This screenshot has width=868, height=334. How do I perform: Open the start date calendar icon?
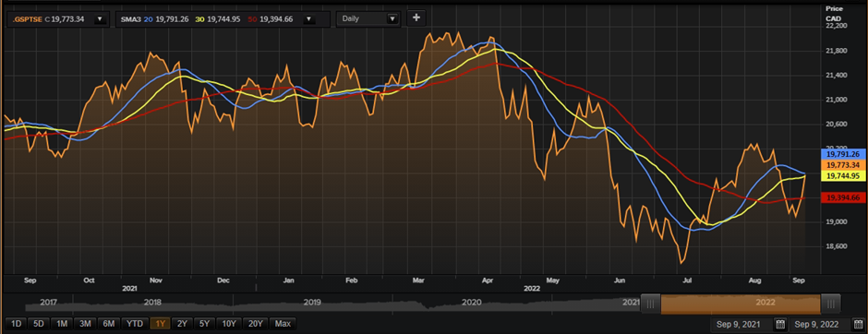(780, 324)
